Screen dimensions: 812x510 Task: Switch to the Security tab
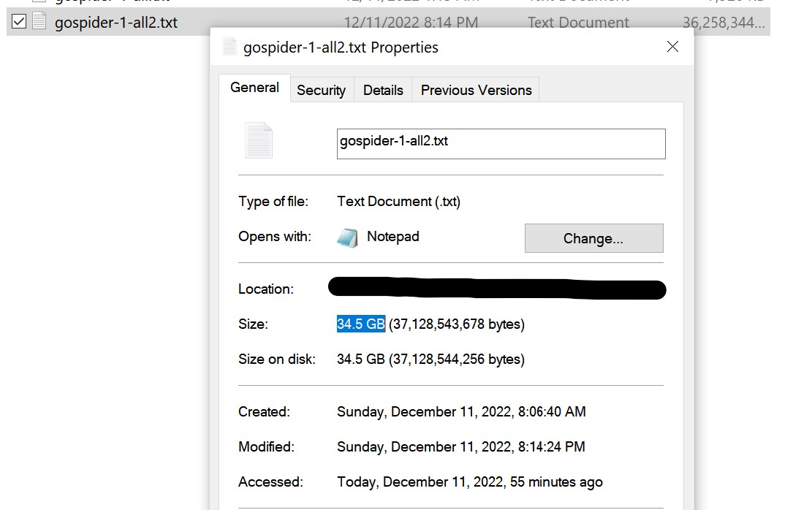pyautogui.click(x=321, y=90)
